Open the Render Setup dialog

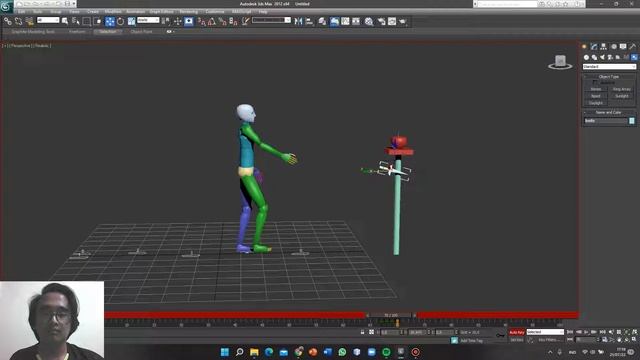pos(381,21)
